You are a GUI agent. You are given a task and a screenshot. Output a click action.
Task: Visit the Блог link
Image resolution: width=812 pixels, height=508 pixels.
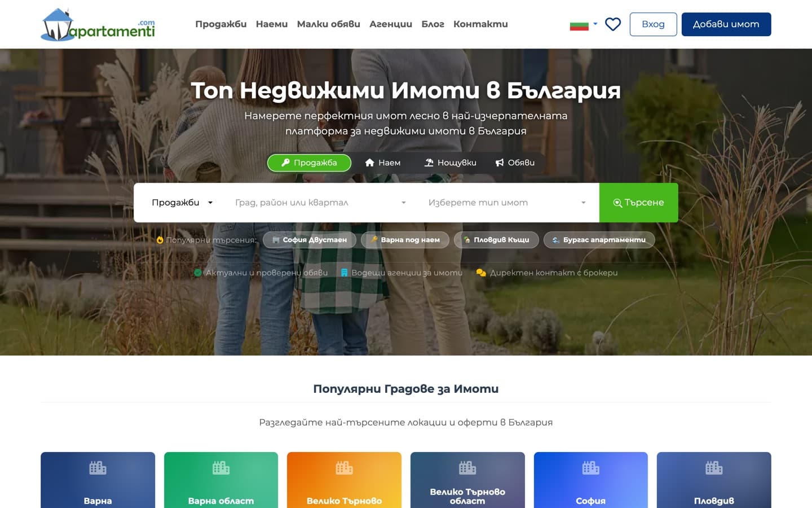433,24
